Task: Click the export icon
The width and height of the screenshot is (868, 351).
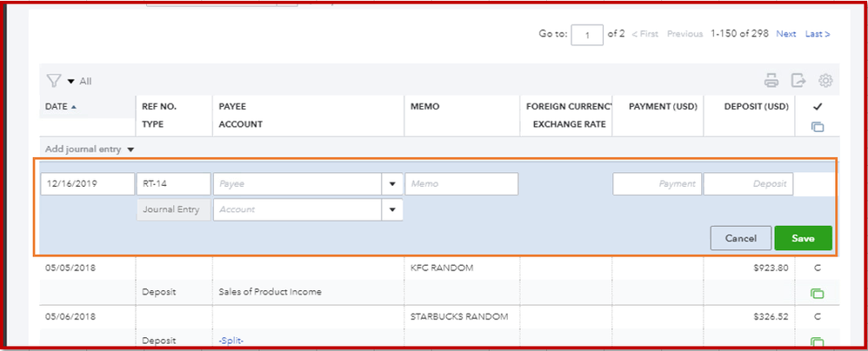Action: click(x=798, y=81)
